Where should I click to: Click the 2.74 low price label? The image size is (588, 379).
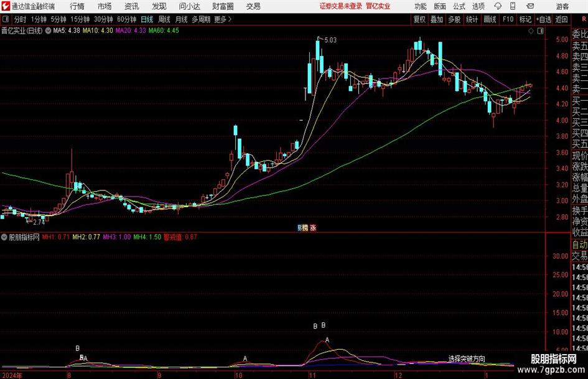tap(39, 222)
